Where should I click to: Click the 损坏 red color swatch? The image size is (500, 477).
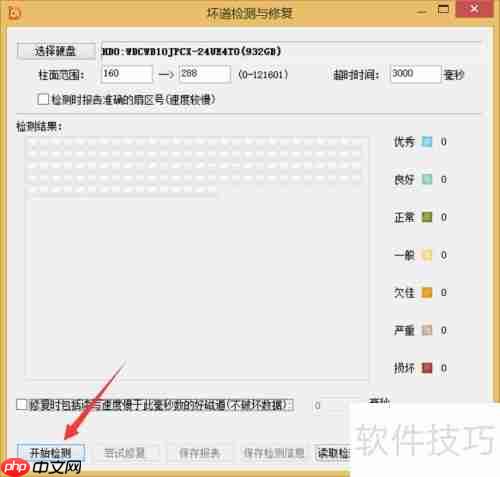tap(427, 368)
